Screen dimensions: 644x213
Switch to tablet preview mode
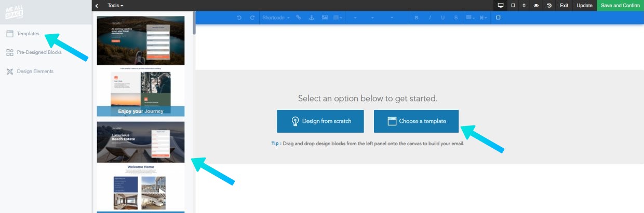coord(513,5)
